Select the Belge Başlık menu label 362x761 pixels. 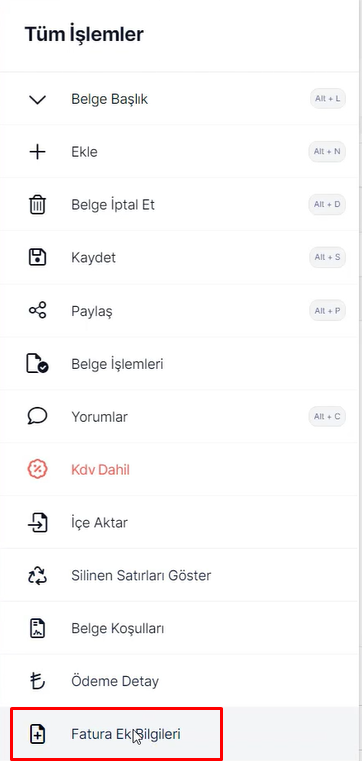pos(110,99)
